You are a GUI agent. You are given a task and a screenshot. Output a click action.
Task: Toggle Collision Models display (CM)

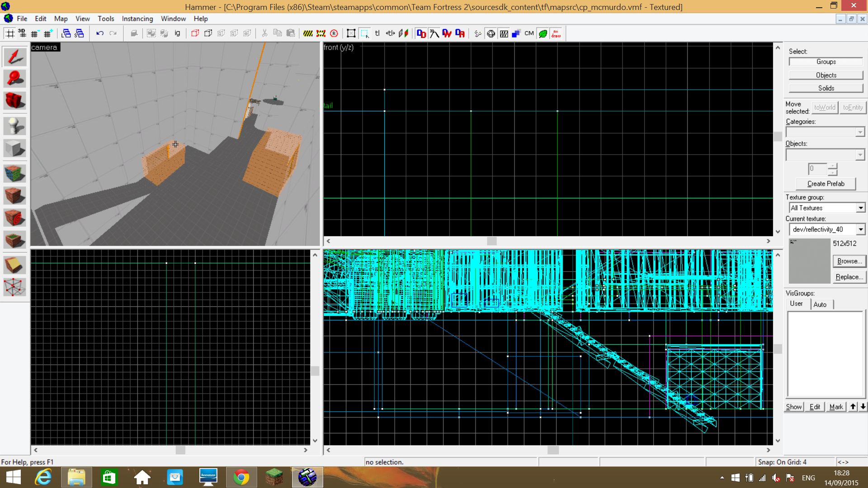[x=529, y=33]
